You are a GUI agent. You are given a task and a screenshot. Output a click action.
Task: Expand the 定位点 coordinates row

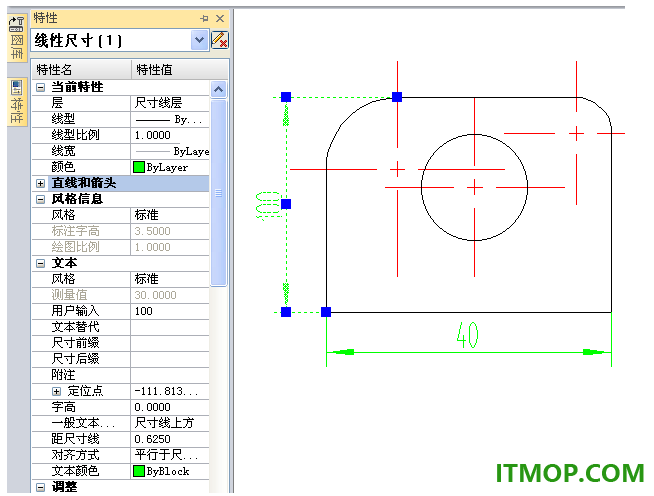click(57, 391)
